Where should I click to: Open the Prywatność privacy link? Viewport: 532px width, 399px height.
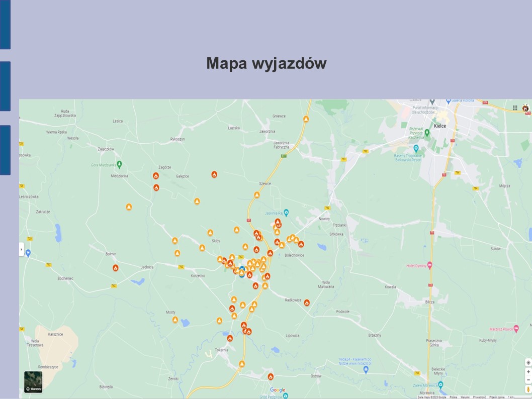479,397
